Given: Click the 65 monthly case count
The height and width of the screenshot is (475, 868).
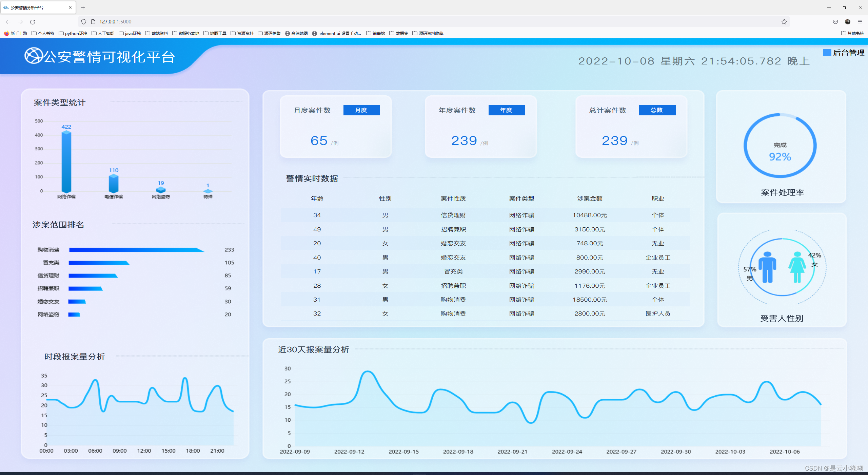Looking at the screenshot, I should click(319, 141).
